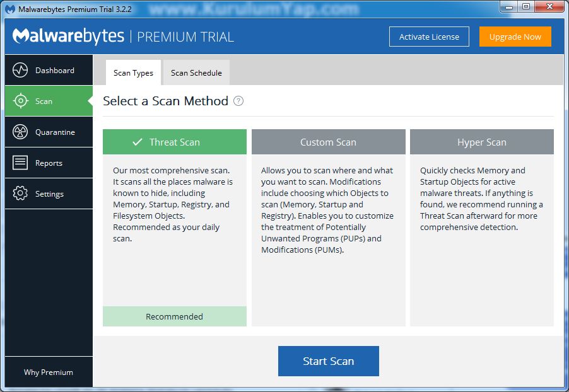
Task: Open the Reports section
Action: click(x=49, y=163)
